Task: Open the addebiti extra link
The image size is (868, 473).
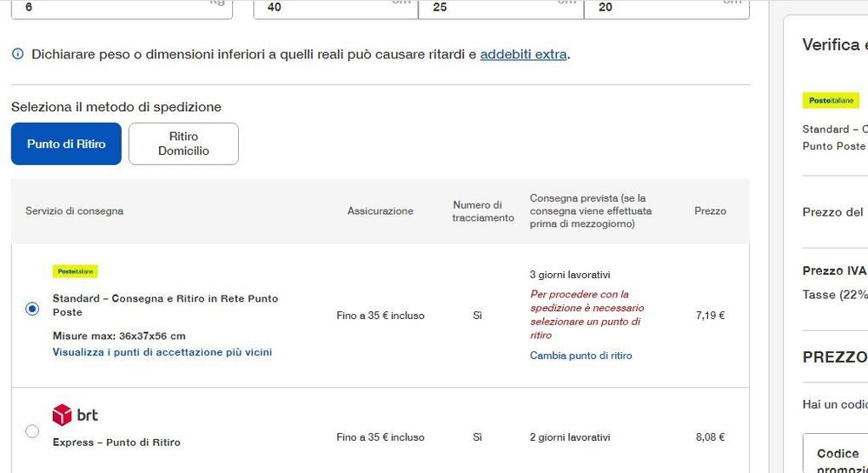Action: (x=523, y=54)
